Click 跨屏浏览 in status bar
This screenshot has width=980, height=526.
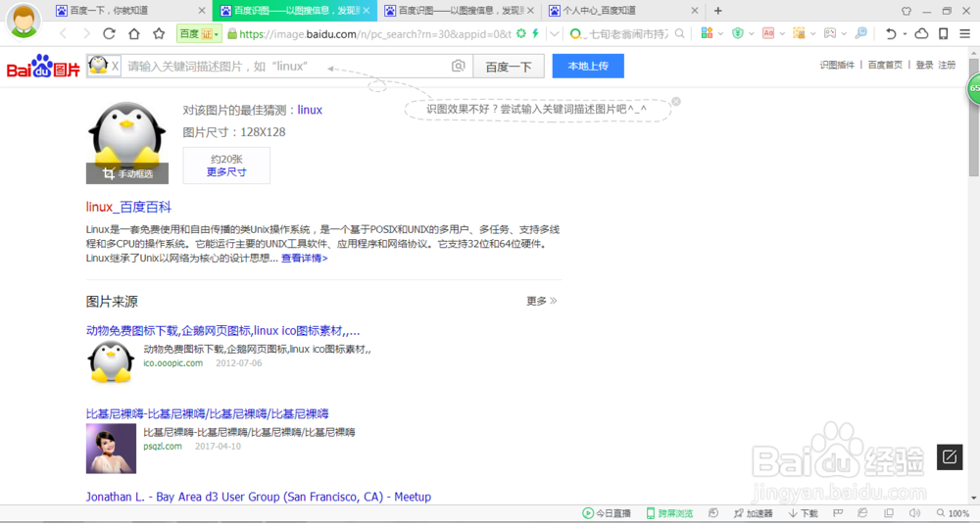click(x=669, y=513)
